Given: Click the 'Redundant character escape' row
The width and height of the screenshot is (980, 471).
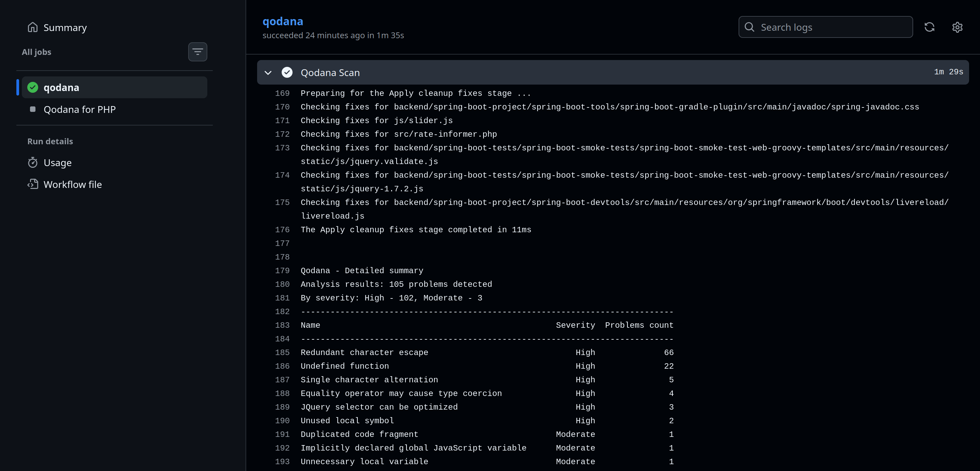Looking at the screenshot, I should pos(487,352).
